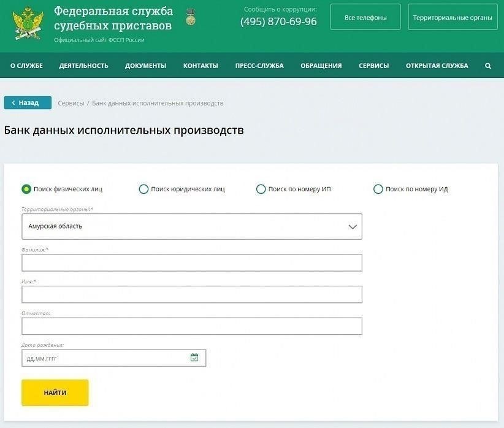Image resolution: width=504 pixels, height=428 pixels.
Task: Focus the 'Отчество' input field
Action: click(192, 326)
